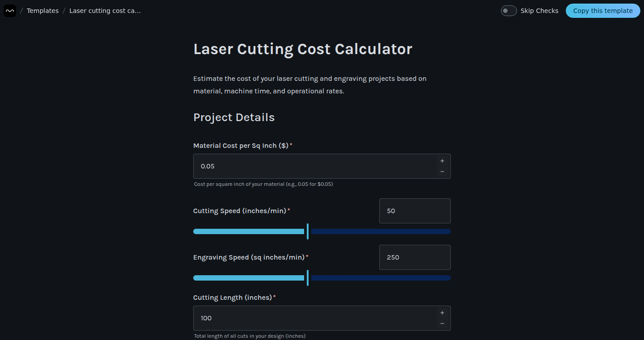Decrement Material Cost with minus stepper
The image size is (644, 340).
click(x=442, y=172)
